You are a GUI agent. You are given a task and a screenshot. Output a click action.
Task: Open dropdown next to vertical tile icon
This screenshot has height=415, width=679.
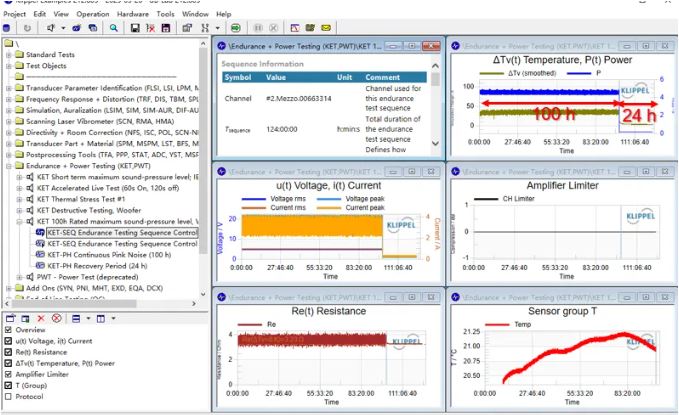point(113,318)
